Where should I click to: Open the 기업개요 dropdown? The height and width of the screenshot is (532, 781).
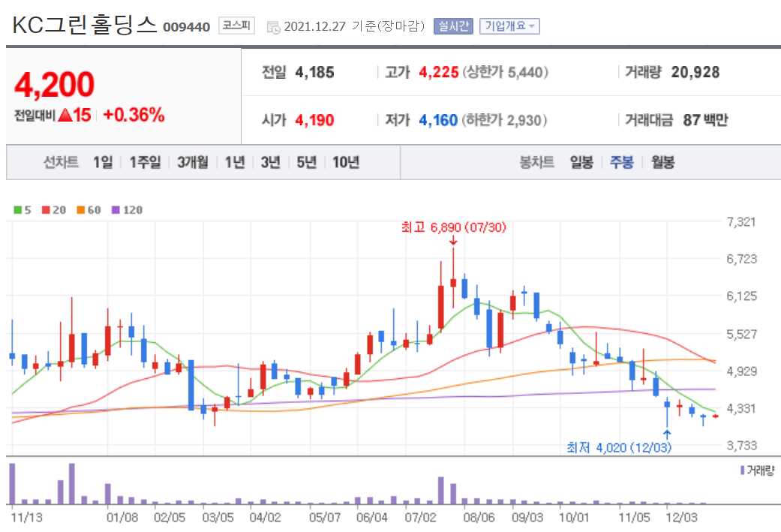[509, 26]
